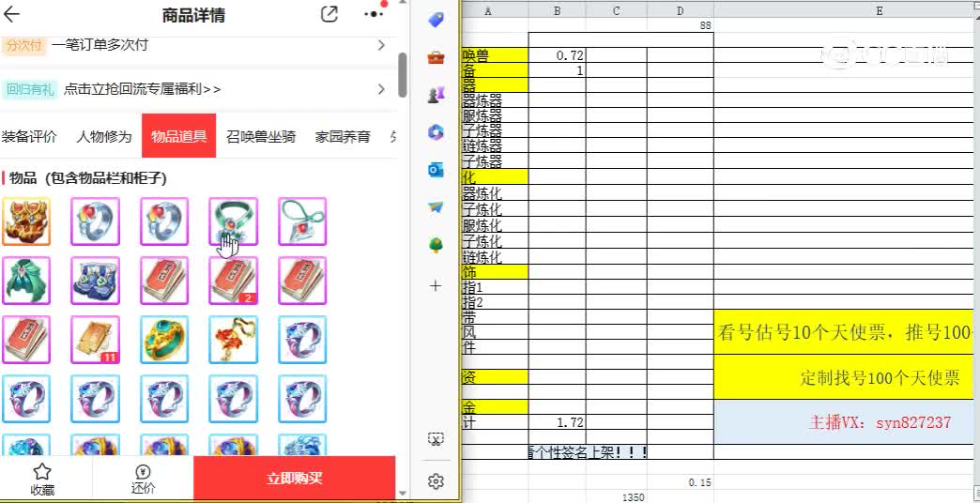Open sidebar settings gear
Image resolution: width=980 pixels, height=503 pixels.
click(x=436, y=481)
